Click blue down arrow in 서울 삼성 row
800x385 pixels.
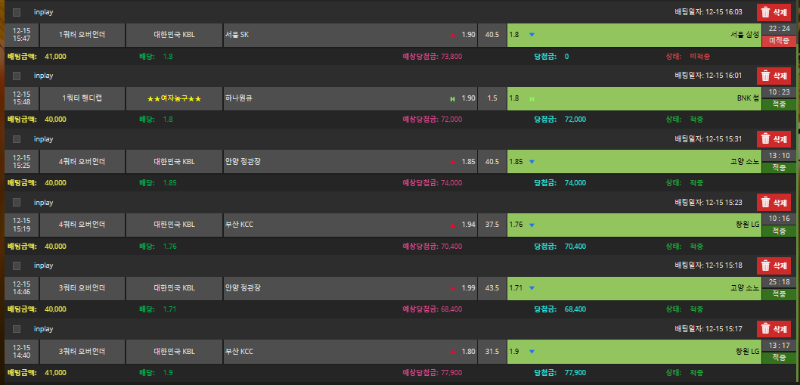532,35
